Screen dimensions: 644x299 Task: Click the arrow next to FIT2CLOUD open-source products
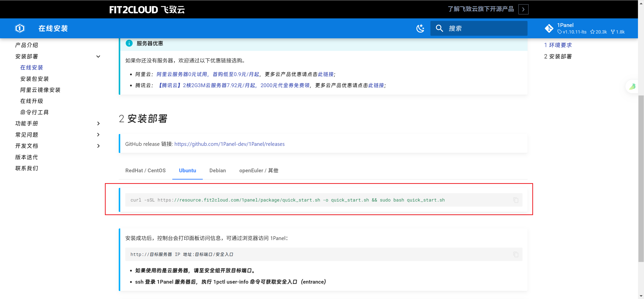pos(523,9)
